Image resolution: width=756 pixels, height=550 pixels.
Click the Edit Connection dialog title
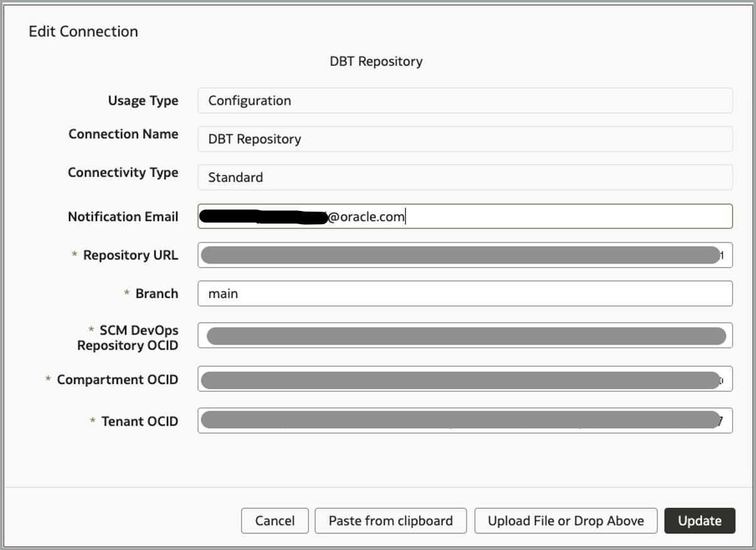pos(83,31)
